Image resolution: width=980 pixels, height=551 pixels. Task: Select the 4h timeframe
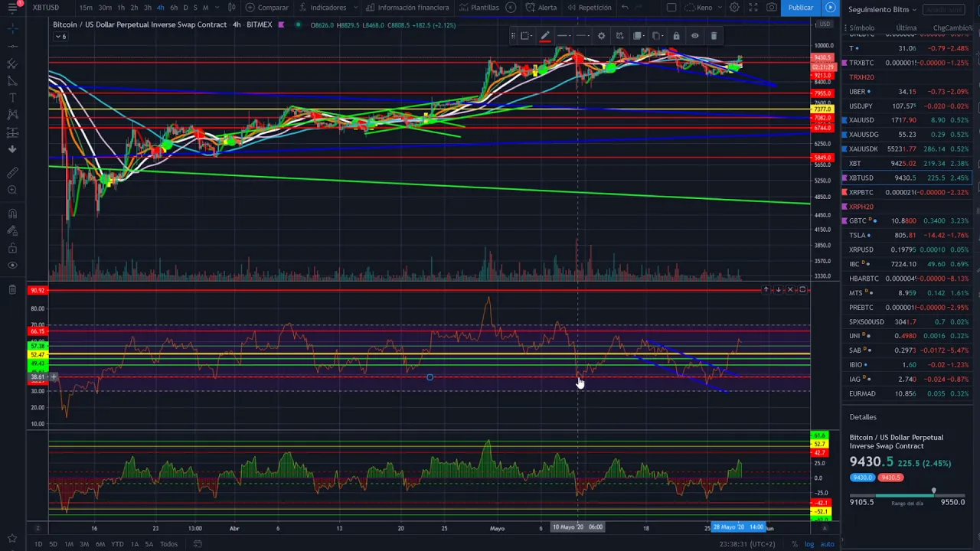pyautogui.click(x=160, y=8)
